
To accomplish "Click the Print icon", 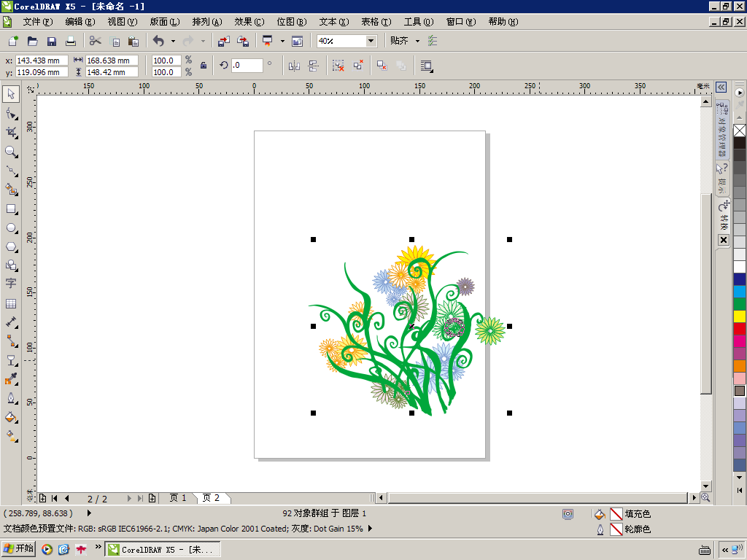I will coord(71,41).
